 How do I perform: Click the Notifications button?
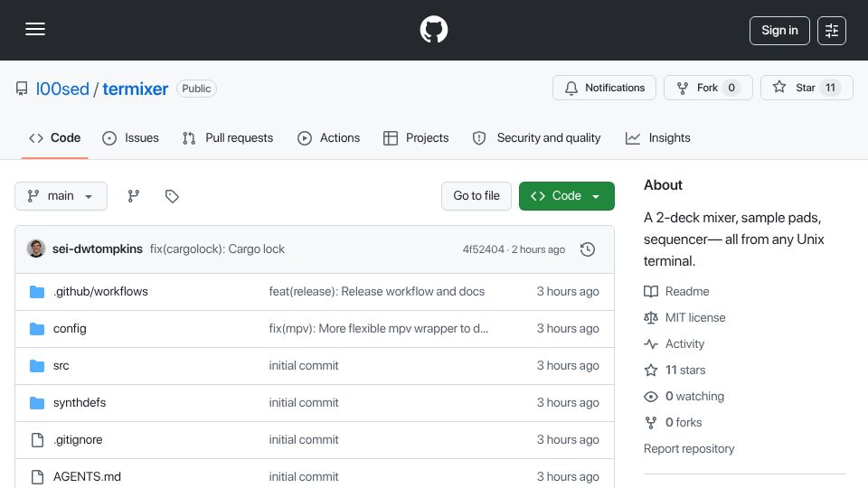(x=604, y=88)
